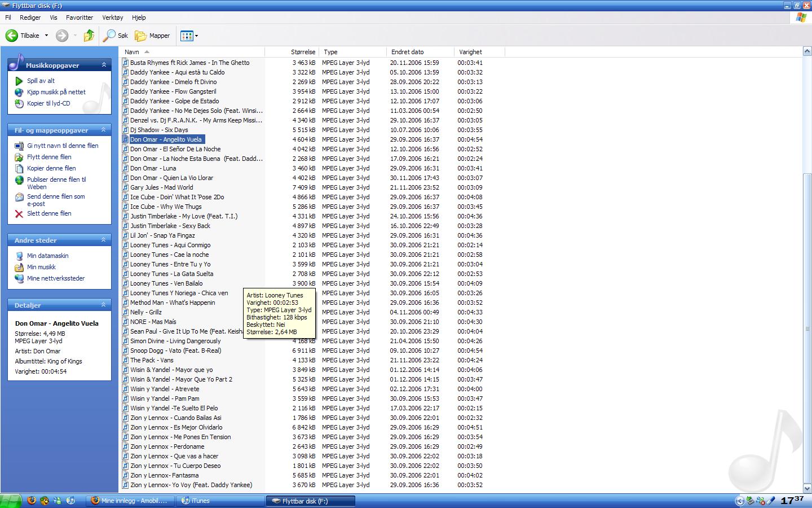This screenshot has width=812, height=508.
Task: Click the red X delete icon
Action: pos(19,214)
